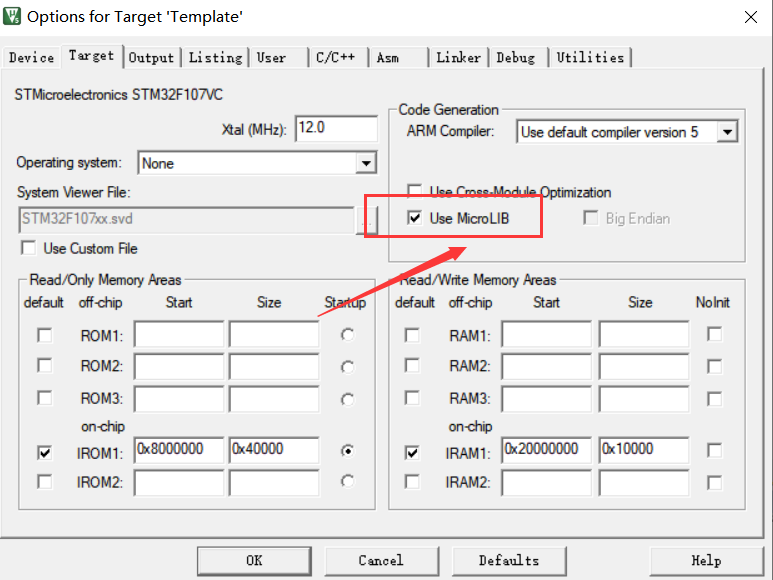Enable Use Cross-Module Optimization checkbox
Viewport: 773px width, 580px height.
pyautogui.click(x=414, y=191)
